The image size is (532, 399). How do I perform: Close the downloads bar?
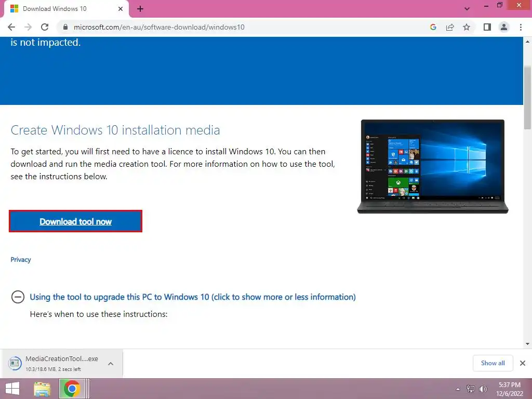(x=523, y=363)
